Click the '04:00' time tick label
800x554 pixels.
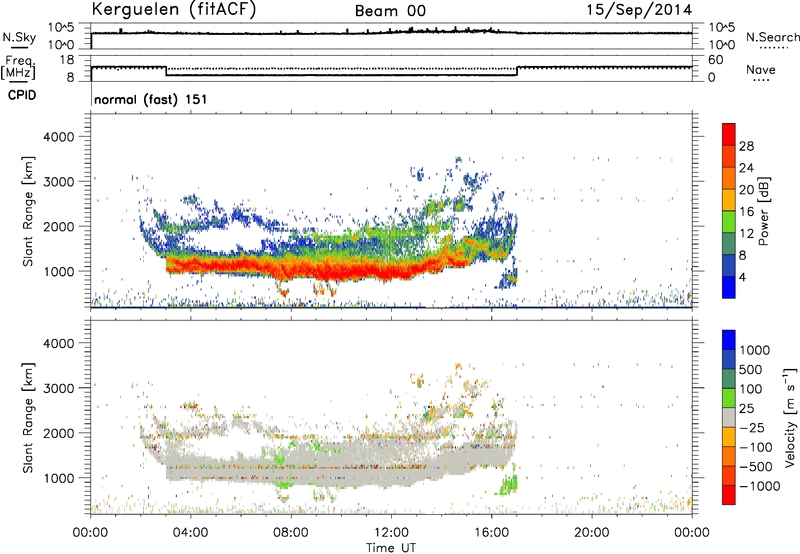coord(191,533)
